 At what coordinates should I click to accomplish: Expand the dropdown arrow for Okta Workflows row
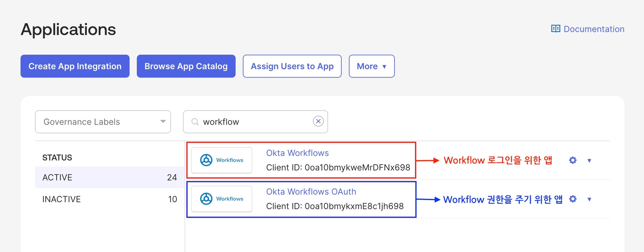pos(589,160)
